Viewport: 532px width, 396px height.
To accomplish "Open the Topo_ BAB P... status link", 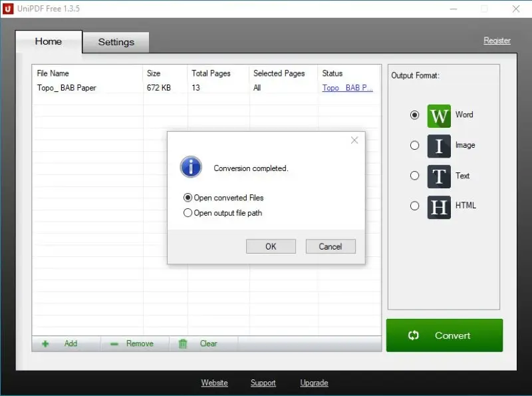I will (347, 88).
